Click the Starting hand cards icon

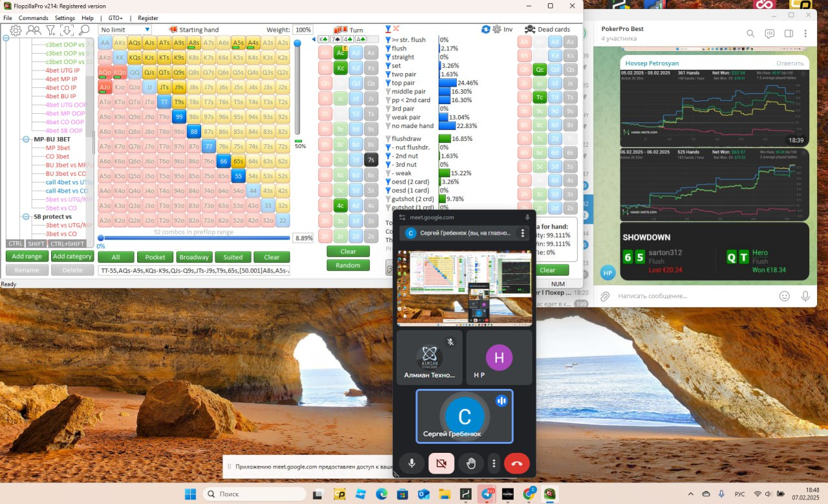point(173,30)
